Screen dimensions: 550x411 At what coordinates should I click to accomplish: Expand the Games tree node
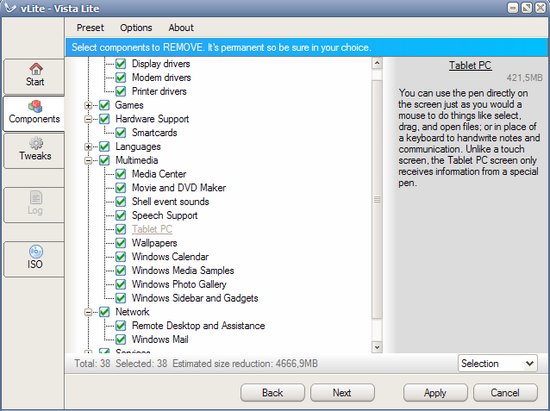pyautogui.click(x=88, y=105)
